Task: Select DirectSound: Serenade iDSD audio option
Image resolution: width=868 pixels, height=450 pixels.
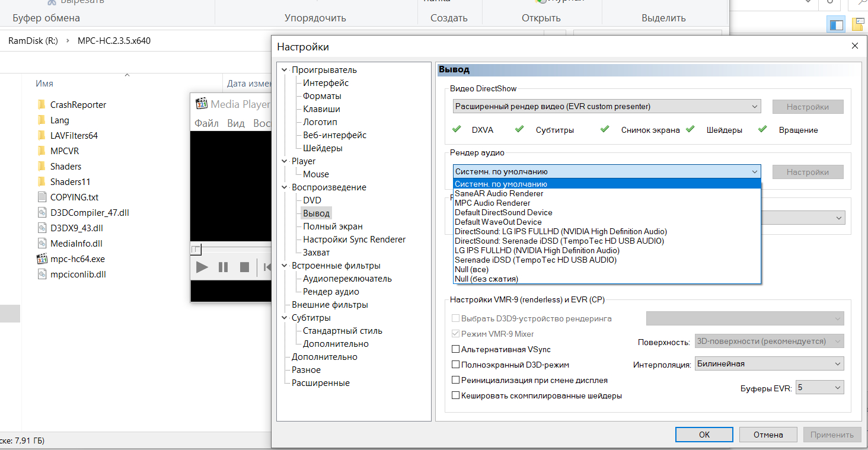Action: point(607,241)
